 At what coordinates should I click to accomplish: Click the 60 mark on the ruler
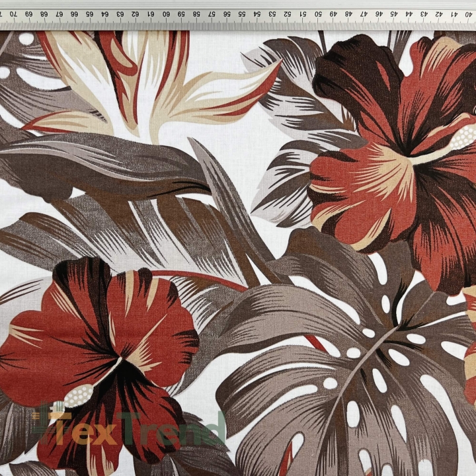coord(166,14)
